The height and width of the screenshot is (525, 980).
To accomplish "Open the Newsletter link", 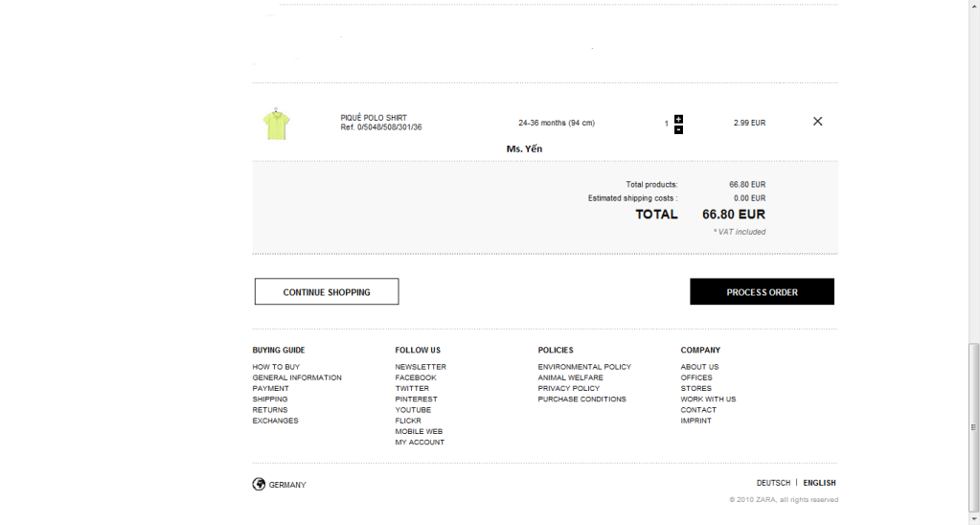I will pyautogui.click(x=421, y=367).
